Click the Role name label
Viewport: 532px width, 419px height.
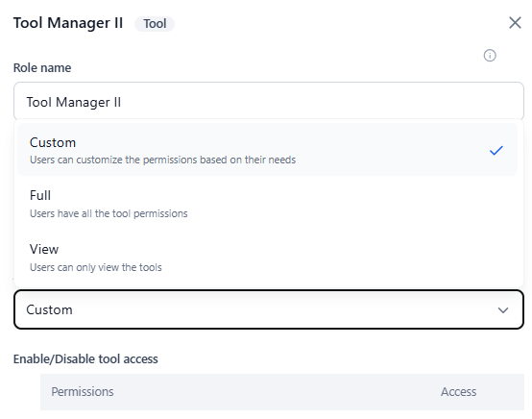[42, 68]
